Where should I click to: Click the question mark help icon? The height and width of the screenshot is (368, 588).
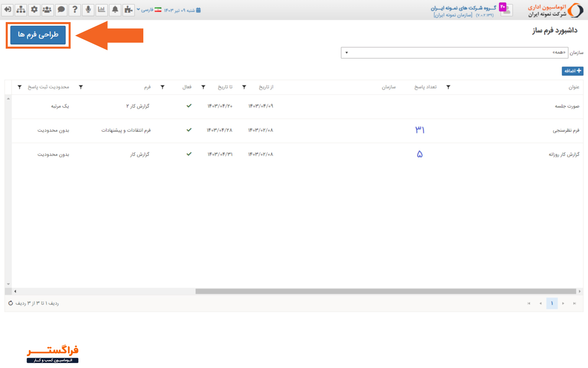click(75, 9)
